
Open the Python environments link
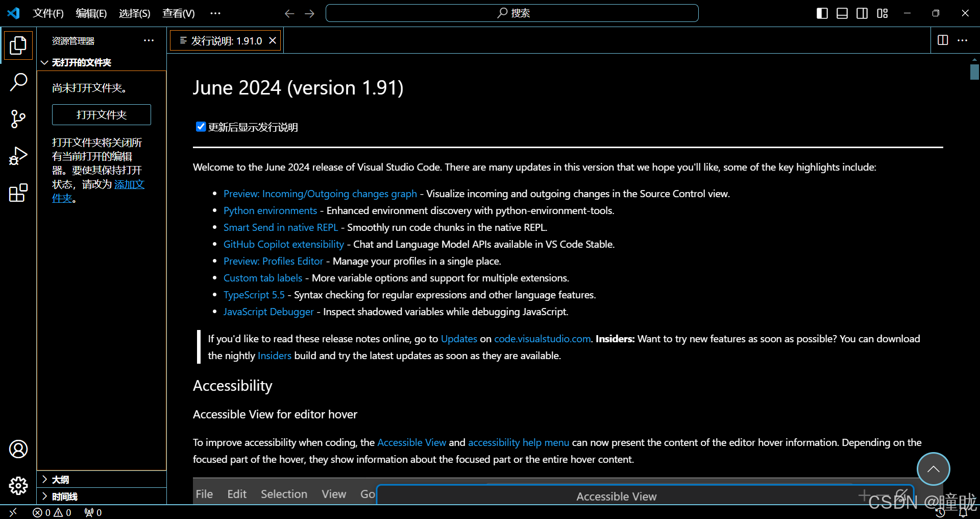point(270,210)
